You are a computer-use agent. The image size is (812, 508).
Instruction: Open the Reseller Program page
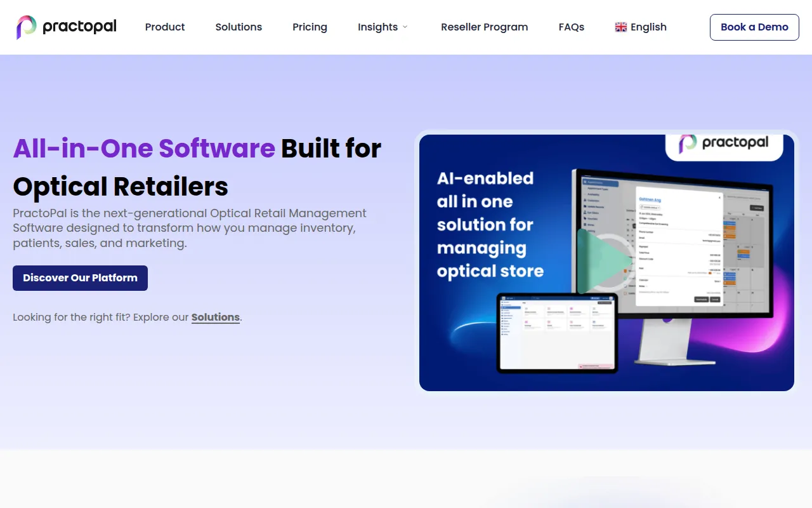[x=485, y=27]
